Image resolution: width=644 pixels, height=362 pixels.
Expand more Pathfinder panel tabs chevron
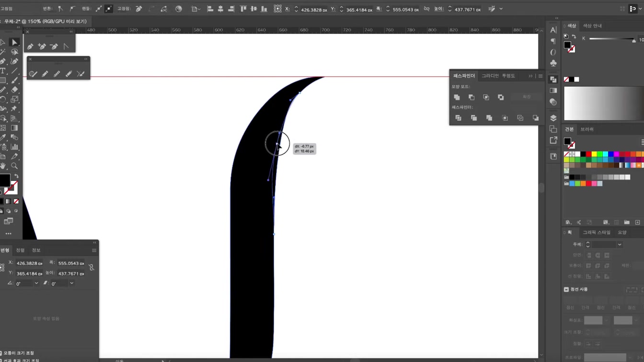(x=530, y=76)
